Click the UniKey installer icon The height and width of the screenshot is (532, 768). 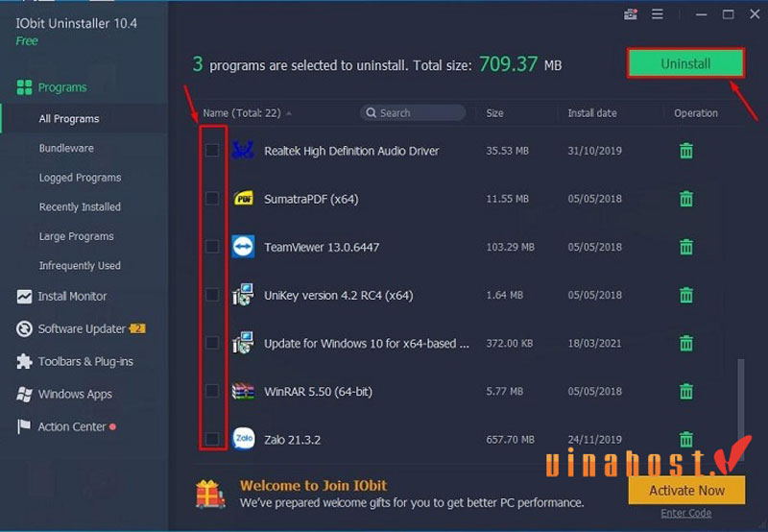tap(243, 295)
